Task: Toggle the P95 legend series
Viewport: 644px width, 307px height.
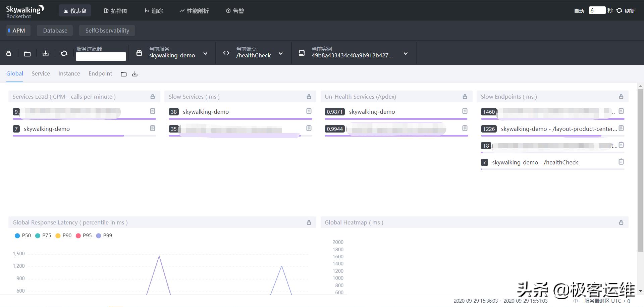Action: pos(84,236)
